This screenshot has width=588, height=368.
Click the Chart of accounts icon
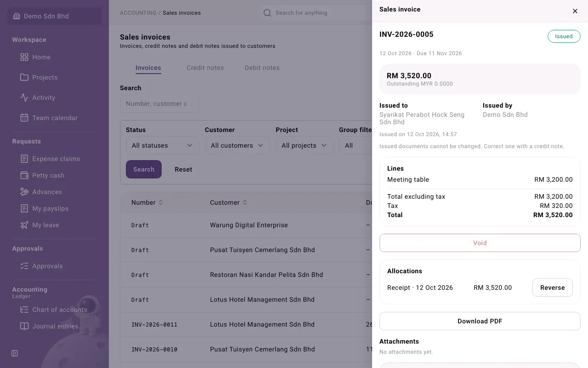tap(24, 310)
